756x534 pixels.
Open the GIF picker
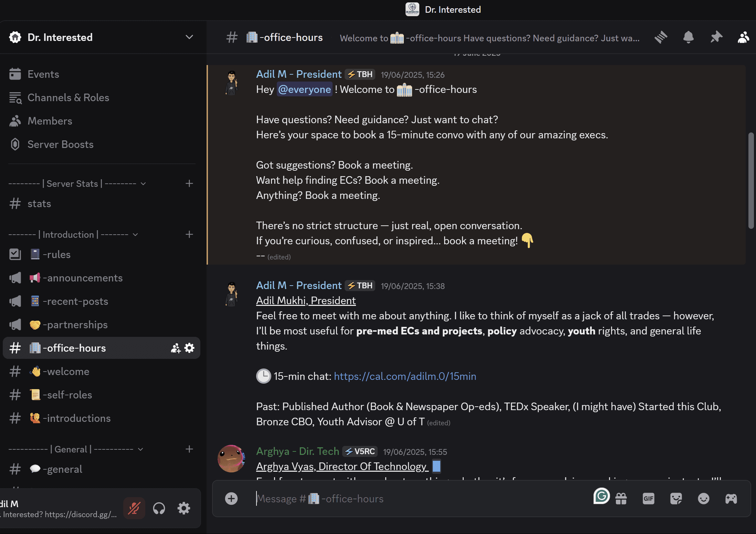(x=648, y=498)
